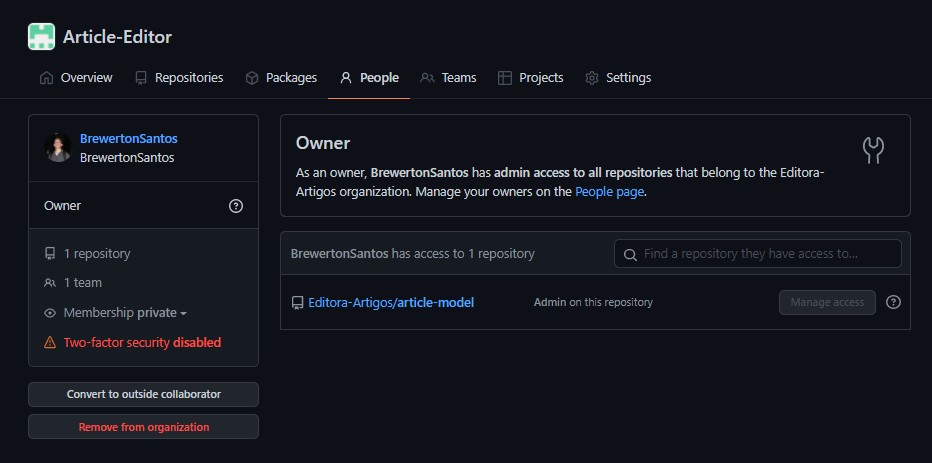932x463 pixels.
Task: Click the Article-Editor organization avatar icon
Action: pos(42,37)
